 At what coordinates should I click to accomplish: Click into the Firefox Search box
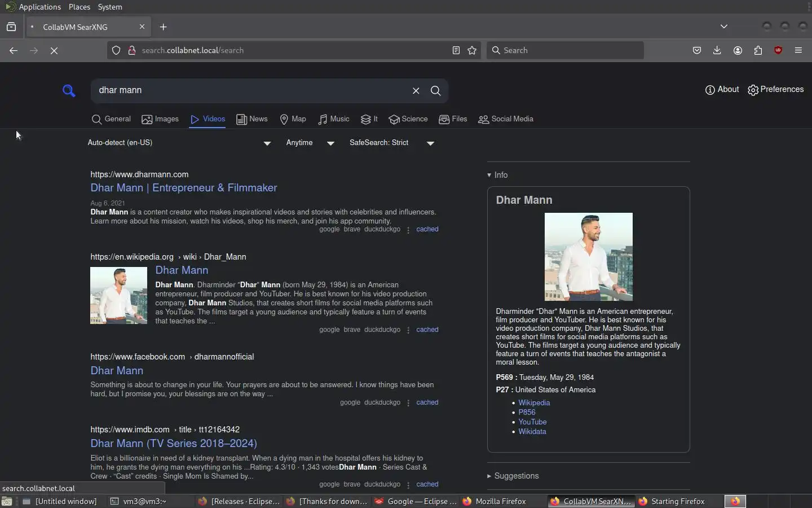[x=565, y=50]
